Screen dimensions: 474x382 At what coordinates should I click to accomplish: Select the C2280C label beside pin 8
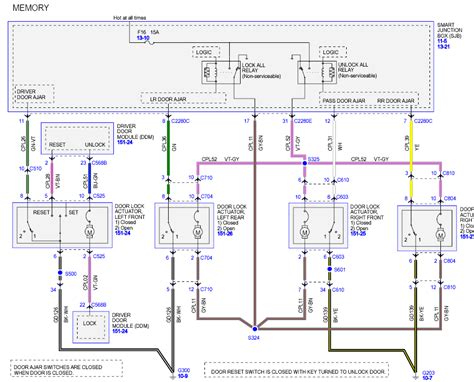click(x=180, y=121)
